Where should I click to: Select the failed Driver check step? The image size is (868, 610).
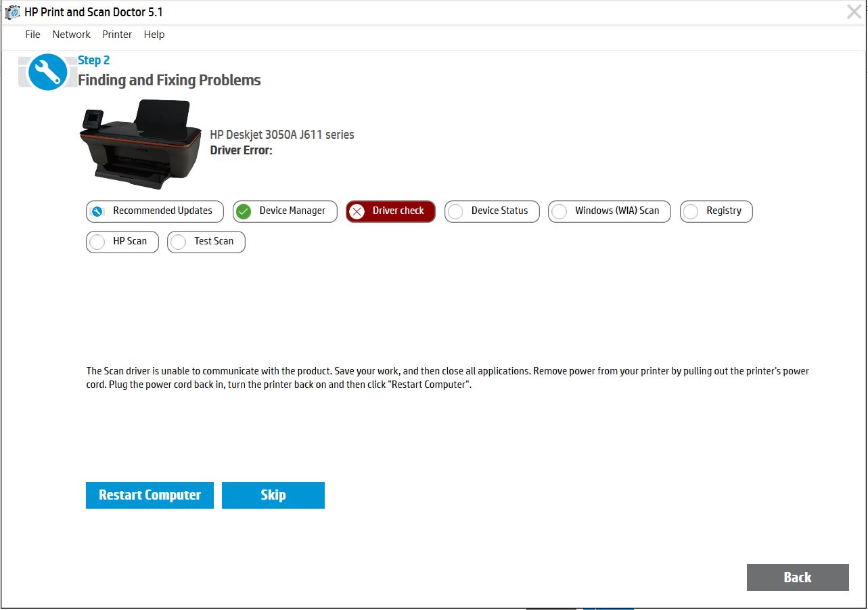coord(390,211)
